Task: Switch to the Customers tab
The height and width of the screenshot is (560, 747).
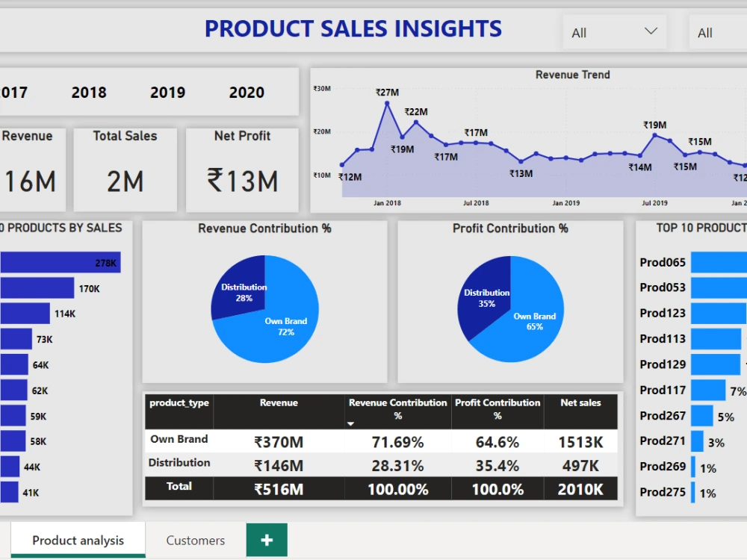Action: (x=194, y=540)
